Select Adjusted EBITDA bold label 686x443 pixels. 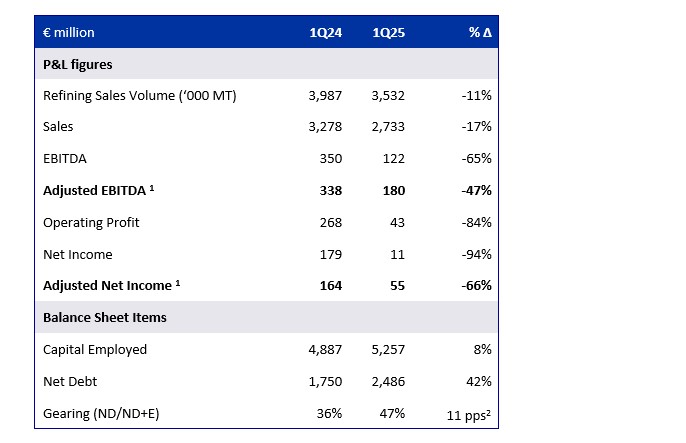98,191
